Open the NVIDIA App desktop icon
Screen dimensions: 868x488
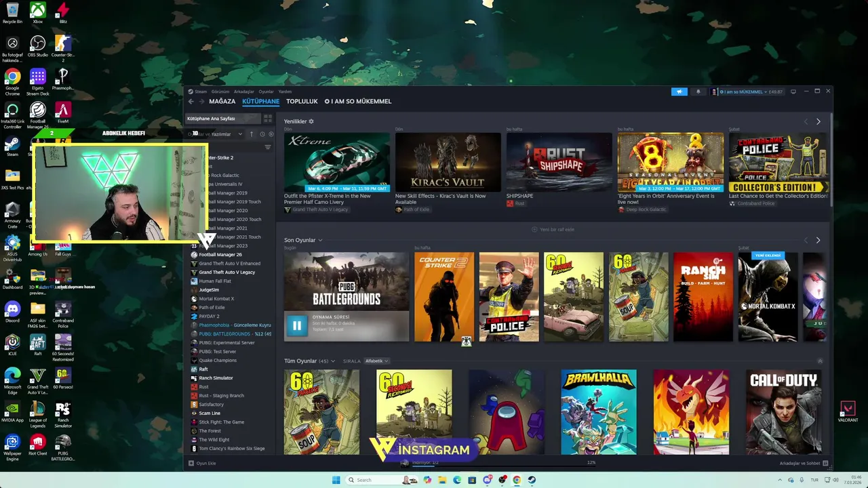tap(12, 411)
